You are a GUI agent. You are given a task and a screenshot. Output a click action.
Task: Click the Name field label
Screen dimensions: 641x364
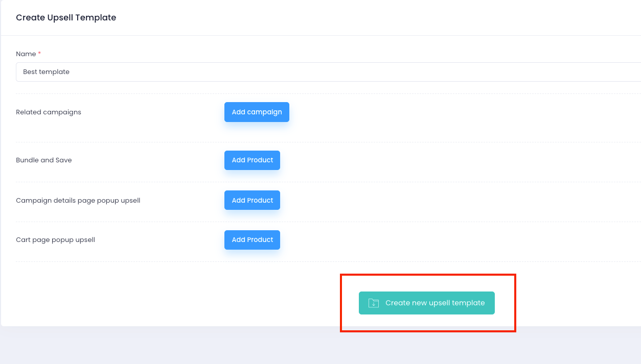(26, 54)
